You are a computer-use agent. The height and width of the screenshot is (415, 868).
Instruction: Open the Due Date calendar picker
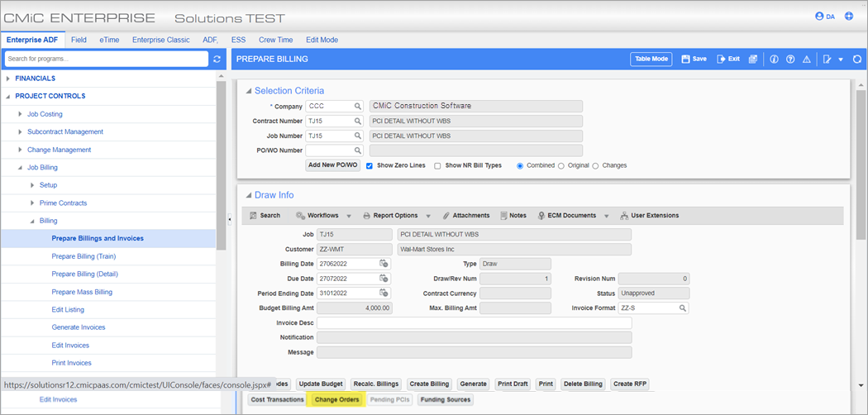tap(384, 278)
